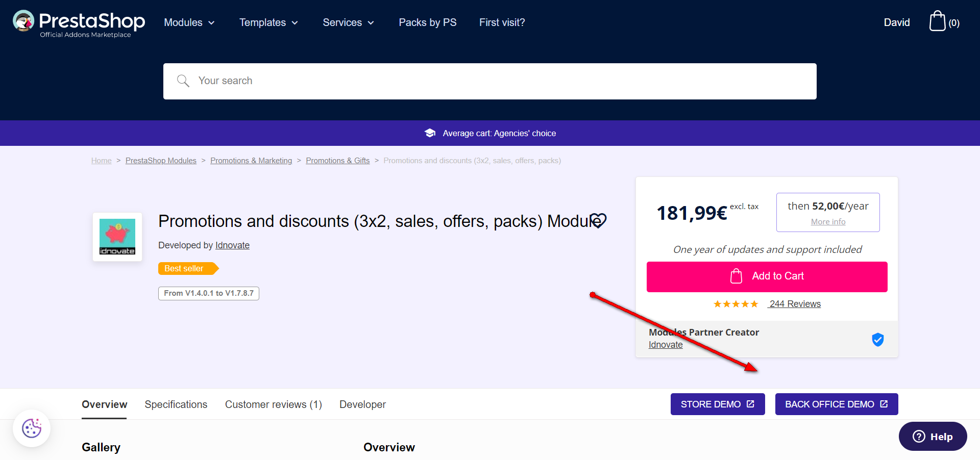Screen dimensions: 980x460
Task: Open the shopping cart bag icon
Action: coord(937,21)
